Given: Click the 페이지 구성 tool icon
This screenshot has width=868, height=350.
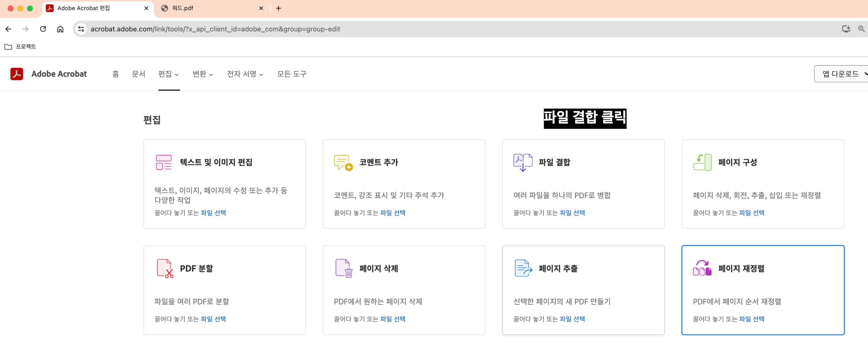Looking at the screenshot, I should point(702,162).
